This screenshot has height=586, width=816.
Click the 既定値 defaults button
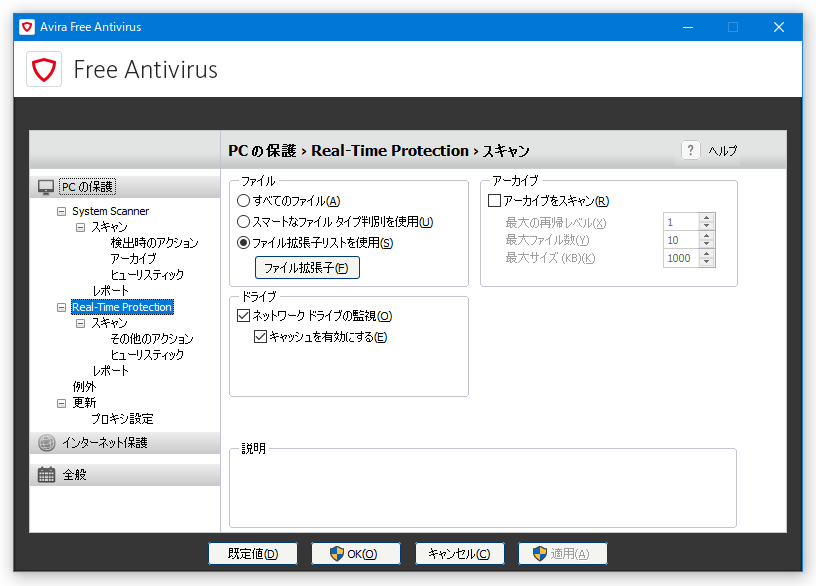pos(253,554)
